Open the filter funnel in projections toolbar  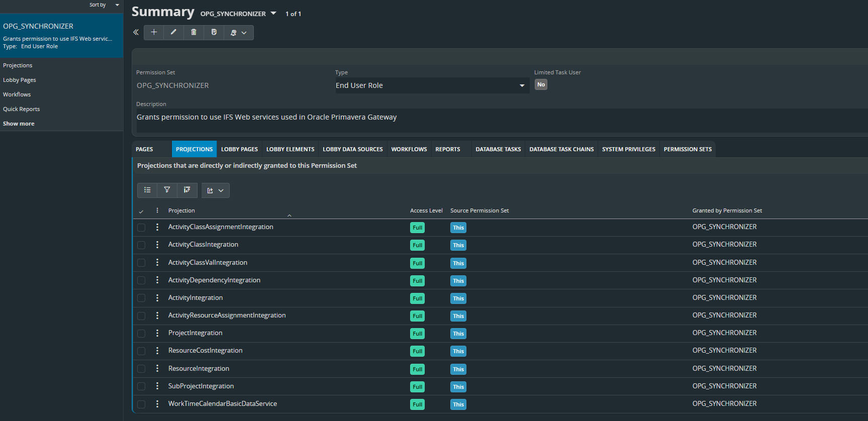[167, 190]
